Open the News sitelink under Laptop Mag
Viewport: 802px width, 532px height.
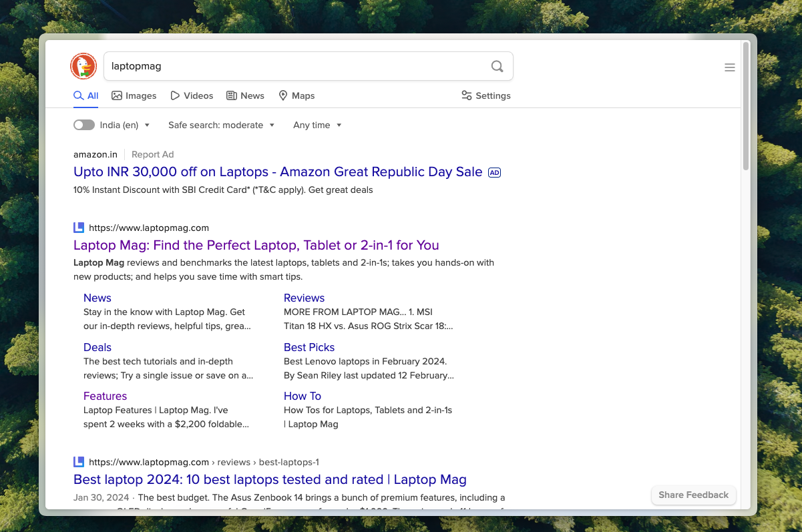tap(97, 298)
